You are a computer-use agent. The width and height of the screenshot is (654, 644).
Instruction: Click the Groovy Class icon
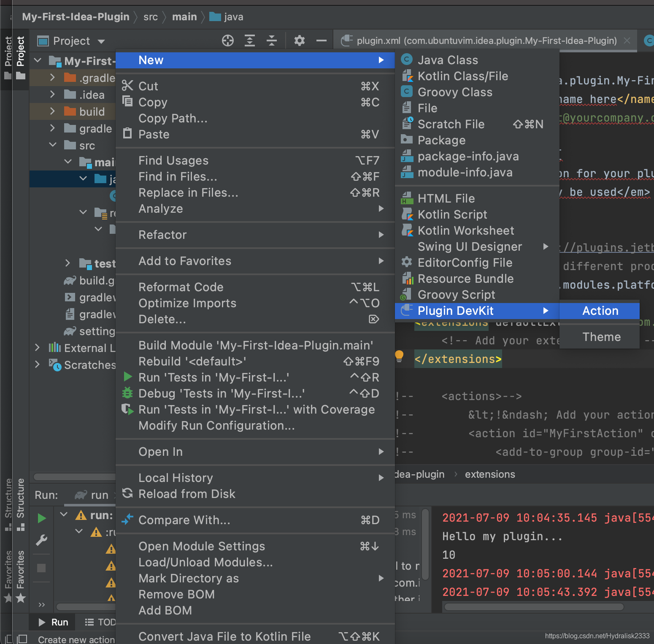tap(407, 92)
